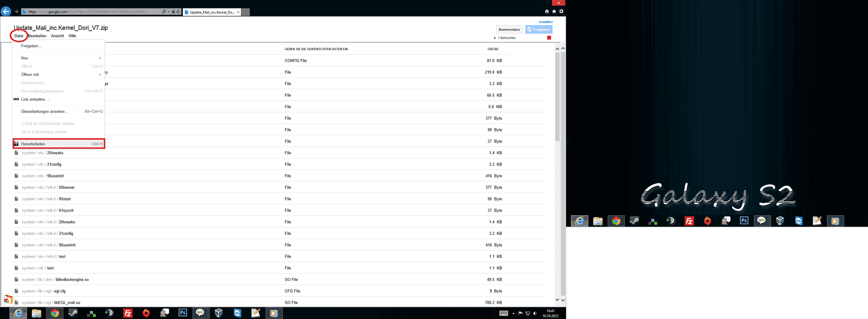
Task: Launch VirtualBox from the left monitor taskbar
Action: 219,313
